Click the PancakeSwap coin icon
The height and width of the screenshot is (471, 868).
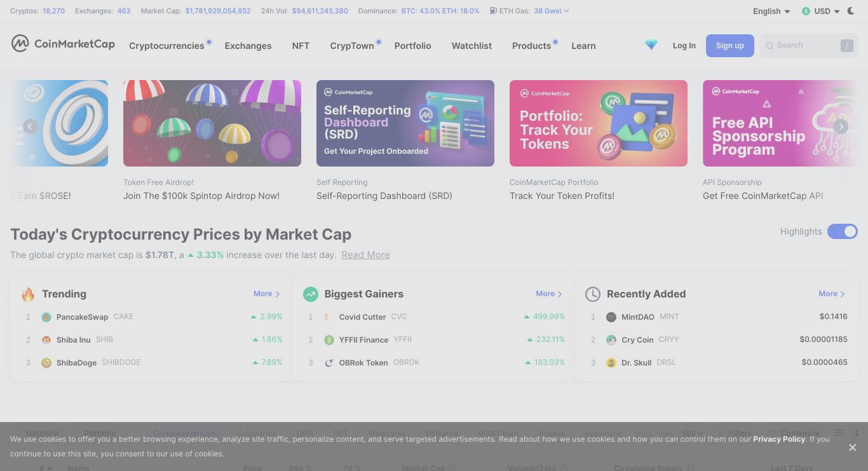pyautogui.click(x=46, y=317)
